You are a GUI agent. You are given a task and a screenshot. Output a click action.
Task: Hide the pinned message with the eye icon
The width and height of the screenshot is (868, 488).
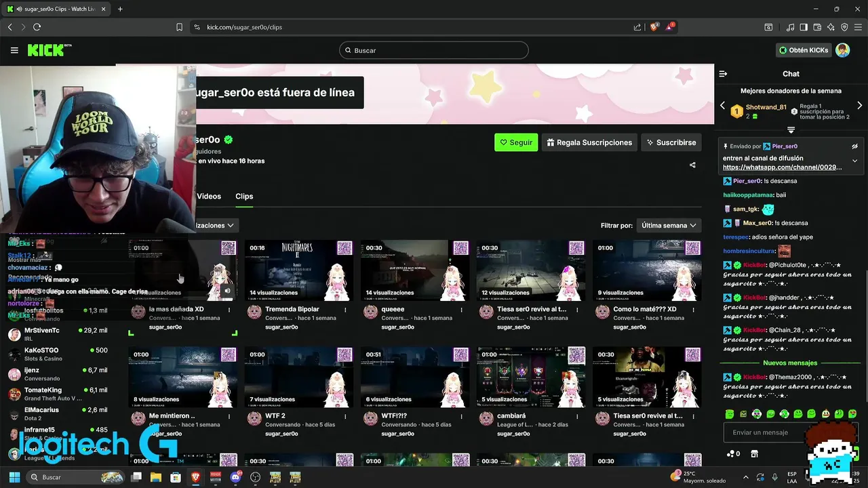pyautogui.click(x=854, y=146)
